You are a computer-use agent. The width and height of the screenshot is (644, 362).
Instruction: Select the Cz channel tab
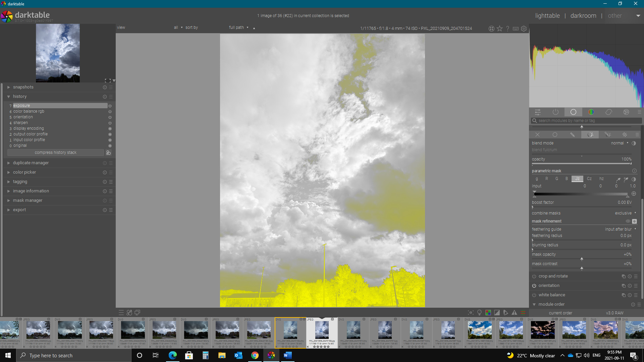click(x=589, y=179)
